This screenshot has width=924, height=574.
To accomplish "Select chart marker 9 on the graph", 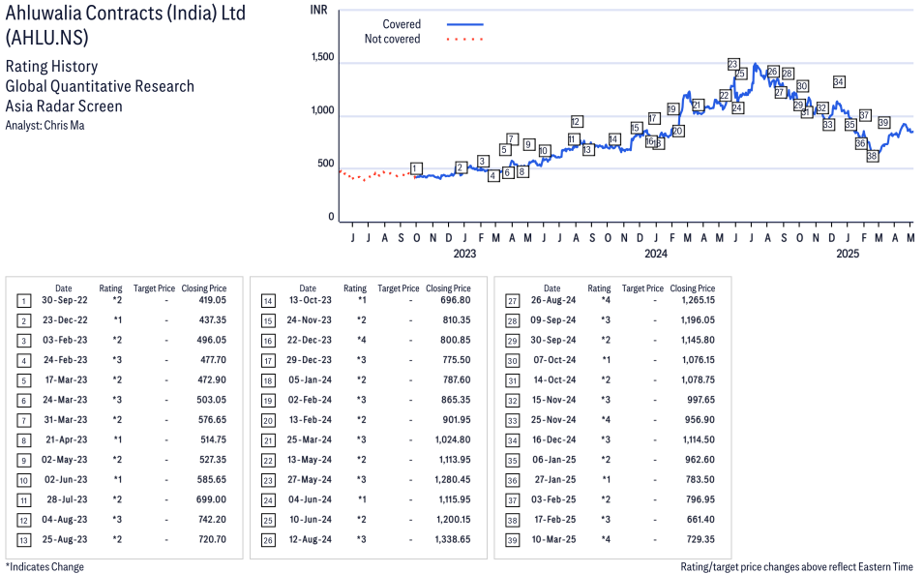I will click(x=529, y=144).
